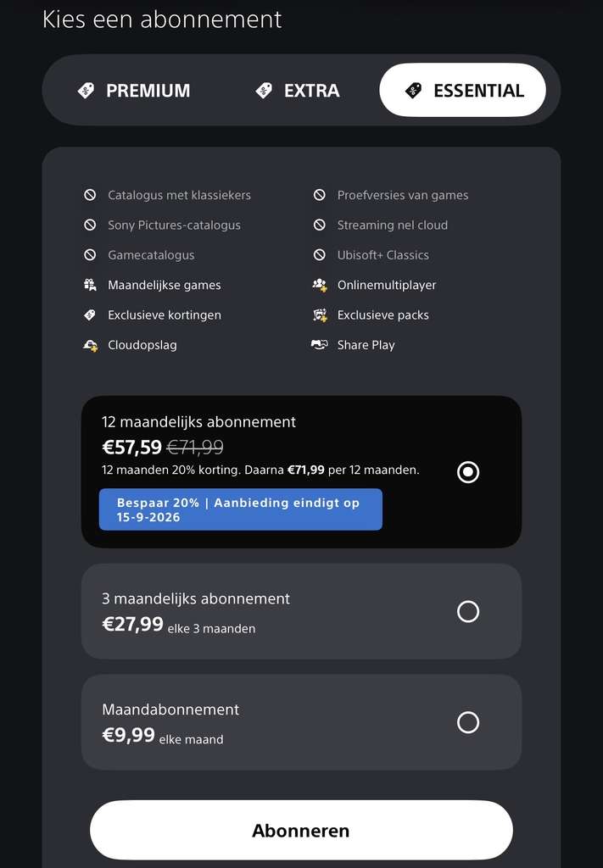
Task: Select the 12 maandelijks abonnement radio button
Action: click(x=468, y=472)
